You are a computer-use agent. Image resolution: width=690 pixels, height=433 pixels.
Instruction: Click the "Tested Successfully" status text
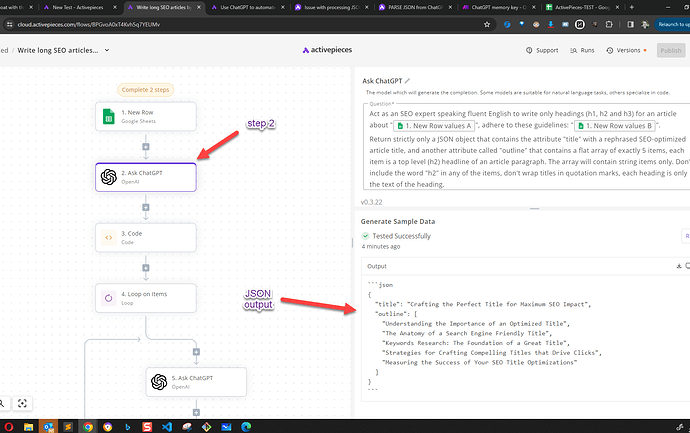[x=401, y=236]
